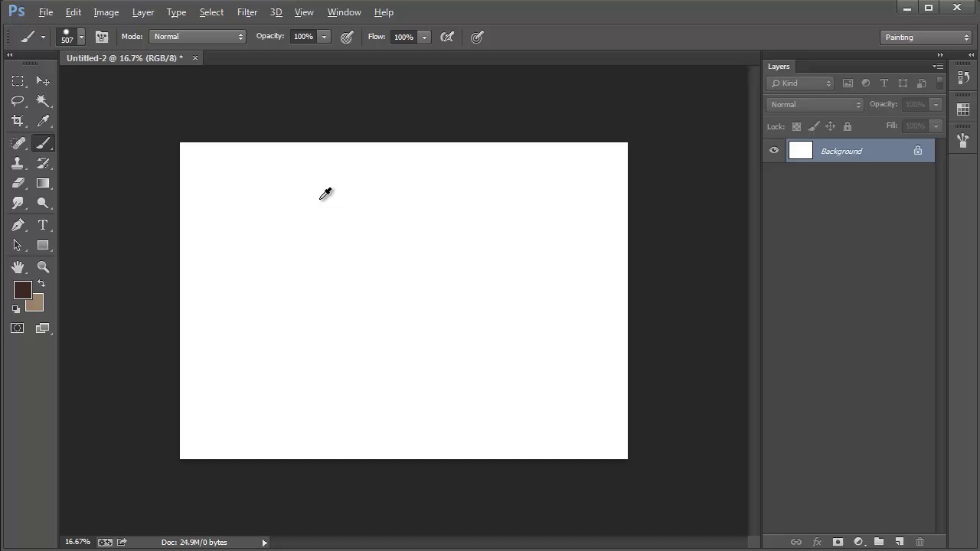
Task: Toggle pressure for opacity
Action: 347,37
